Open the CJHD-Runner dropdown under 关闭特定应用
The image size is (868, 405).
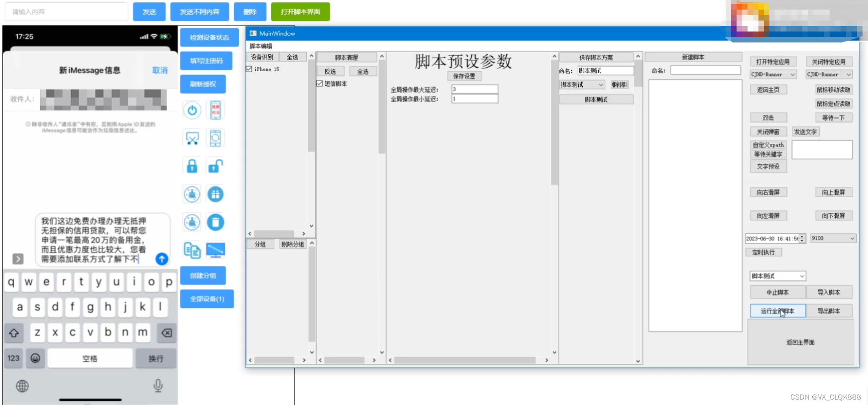tap(829, 74)
